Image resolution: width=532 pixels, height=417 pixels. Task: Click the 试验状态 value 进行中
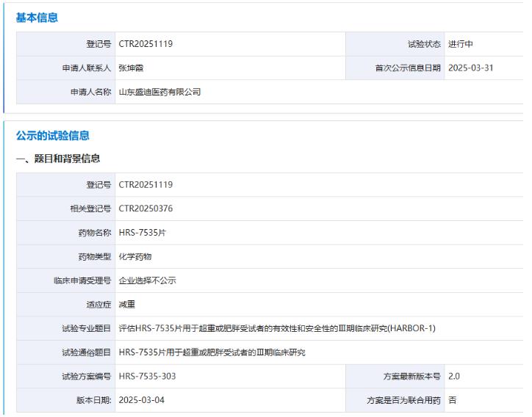(x=460, y=44)
